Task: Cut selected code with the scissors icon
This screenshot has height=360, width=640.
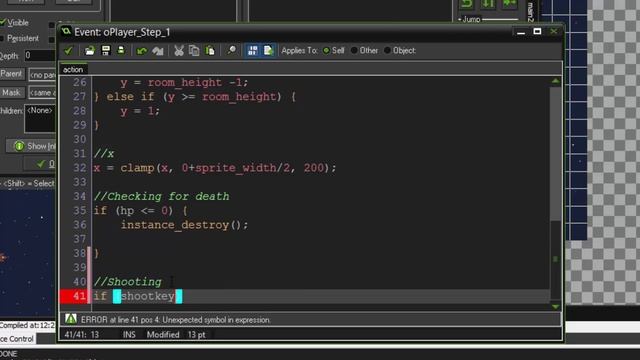Action: [179, 51]
